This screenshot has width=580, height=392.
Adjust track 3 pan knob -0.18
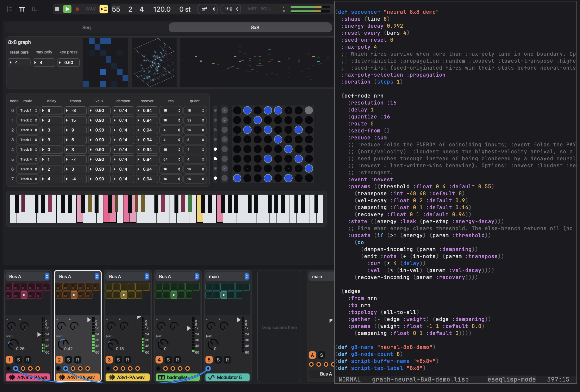(113, 345)
